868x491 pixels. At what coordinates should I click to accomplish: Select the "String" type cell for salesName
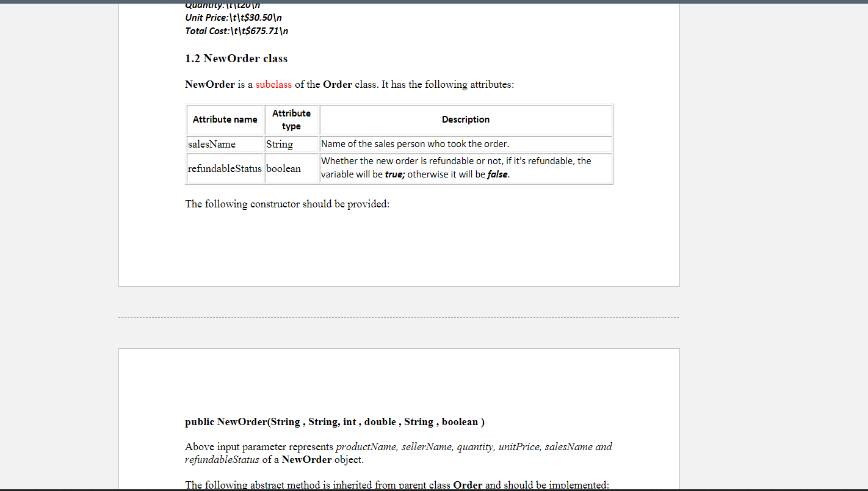[279, 144]
